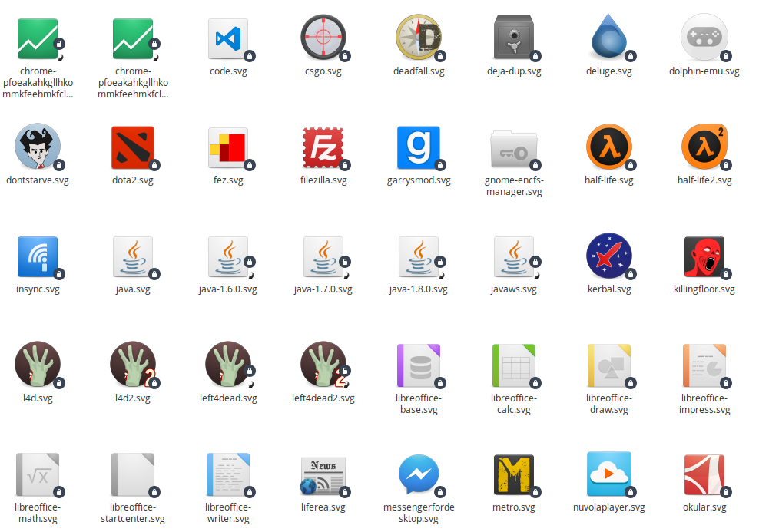Image resolution: width=769 pixels, height=532 pixels.
Task: Select the insync.svg blue icon
Action: (38, 256)
